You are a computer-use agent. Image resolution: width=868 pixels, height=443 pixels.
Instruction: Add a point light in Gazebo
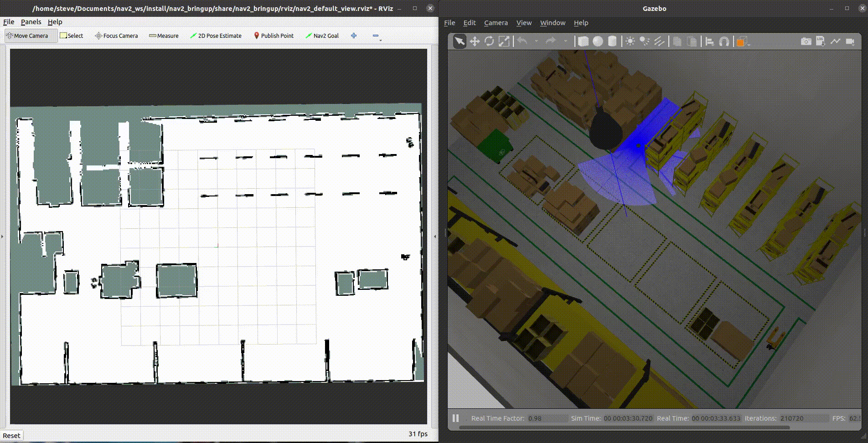coord(630,41)
